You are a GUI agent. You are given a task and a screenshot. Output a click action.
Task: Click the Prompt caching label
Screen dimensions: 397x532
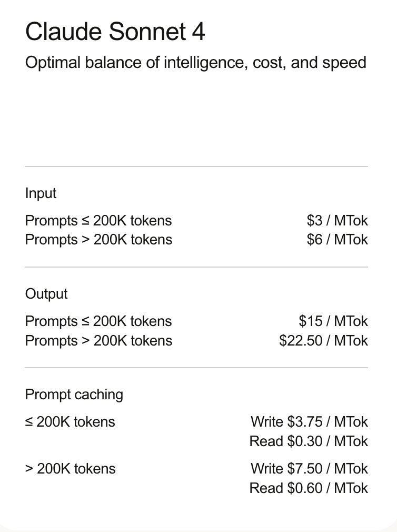coord(74,395)
